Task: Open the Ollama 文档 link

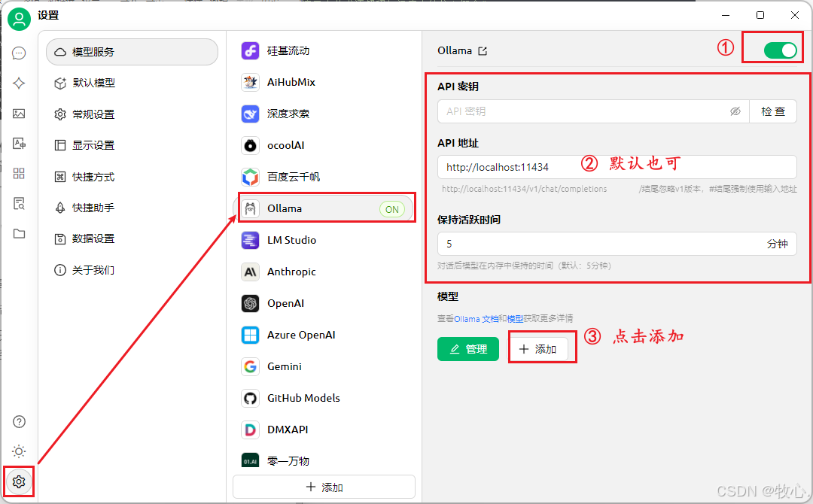Action: pyautogui.click(x=477, y=319)
